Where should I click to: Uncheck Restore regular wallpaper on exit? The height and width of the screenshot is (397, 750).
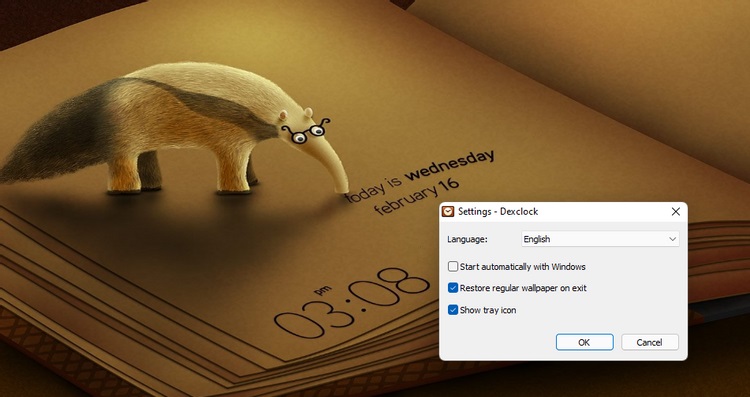452,288
